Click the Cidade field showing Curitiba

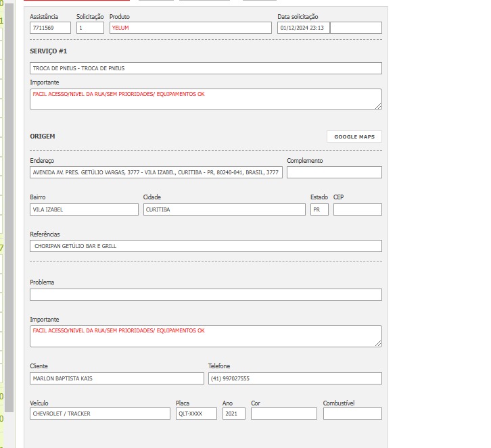click(x=224, y=209)
